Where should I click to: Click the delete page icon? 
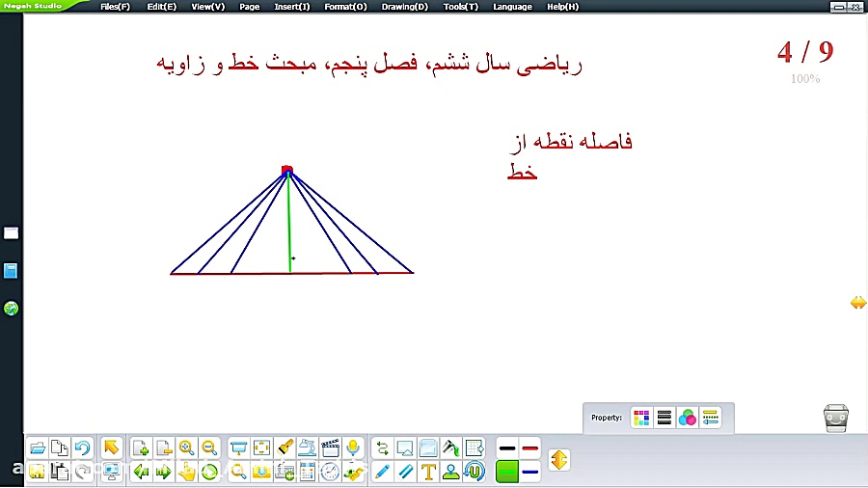tap(164, 447)
